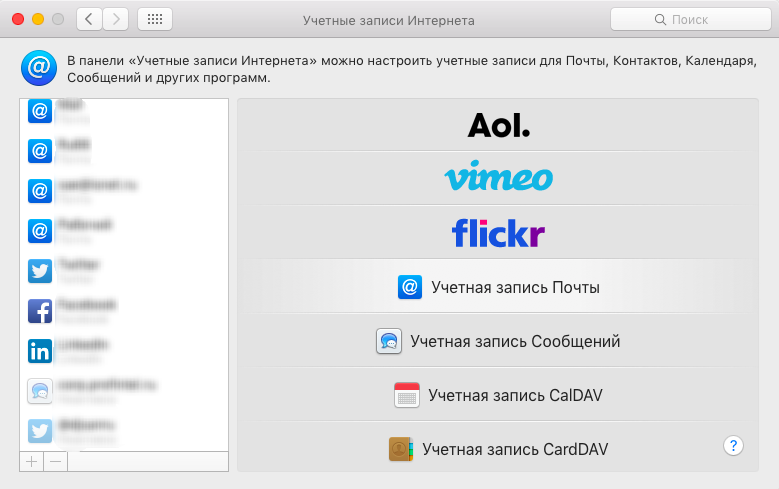
Task: Select the LinkedIn account in the list
Action: [124, 351]
